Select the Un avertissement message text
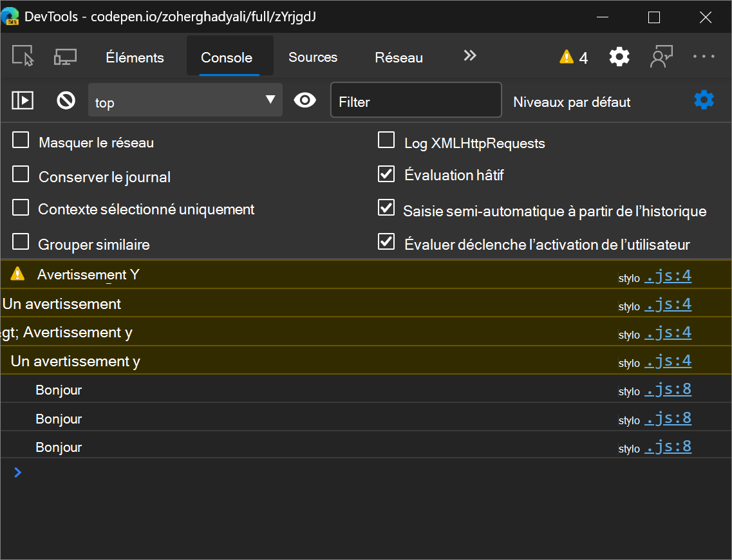Screen dimensions: 732x560 62,304
